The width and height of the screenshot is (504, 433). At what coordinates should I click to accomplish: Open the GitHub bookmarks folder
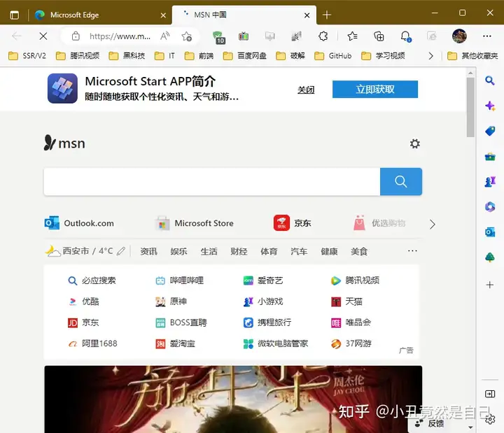tap(333, 56)
